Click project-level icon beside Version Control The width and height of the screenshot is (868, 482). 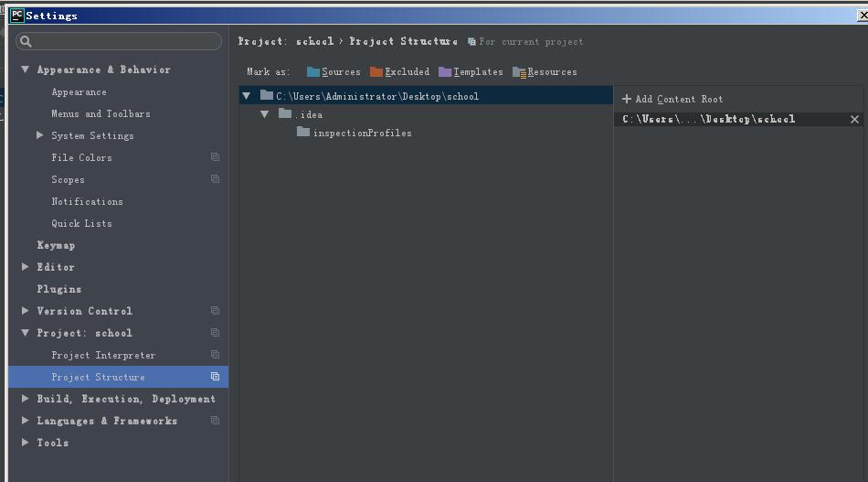click(216, 311)
